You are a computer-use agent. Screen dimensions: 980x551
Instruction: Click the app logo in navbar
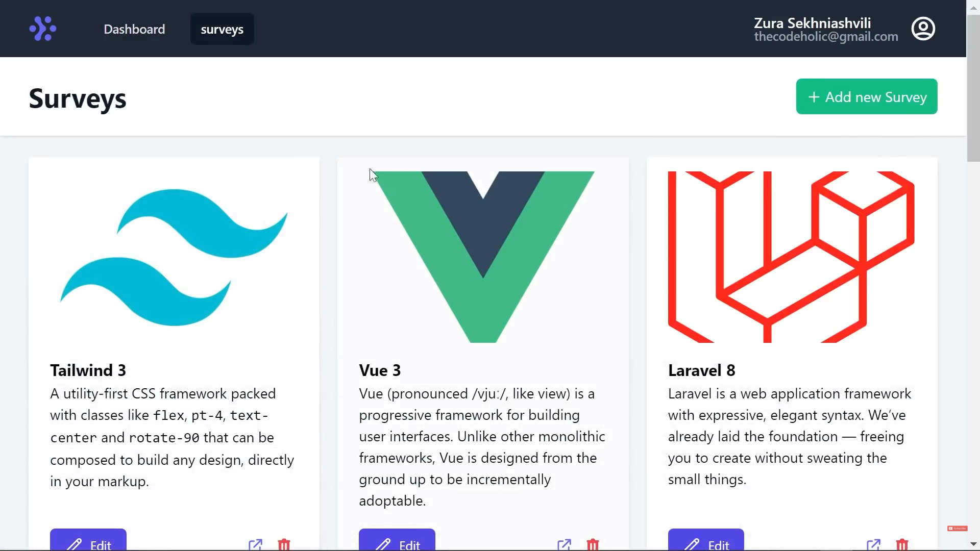coord(43,29)
